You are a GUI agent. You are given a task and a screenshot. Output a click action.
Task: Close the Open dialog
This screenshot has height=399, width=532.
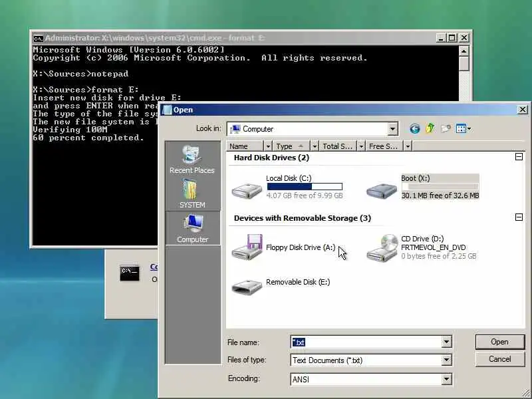tap(523, 110)
